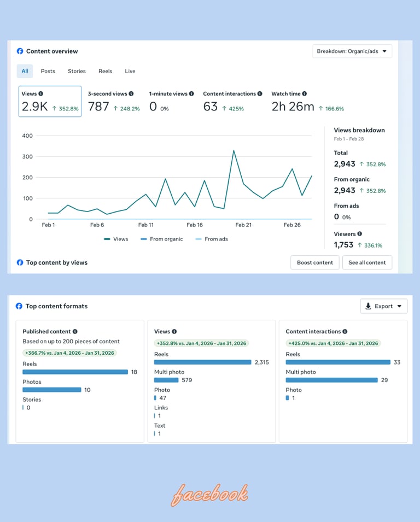Click the +352.8% vs. Jan comparison badge

tap(201, 343)
